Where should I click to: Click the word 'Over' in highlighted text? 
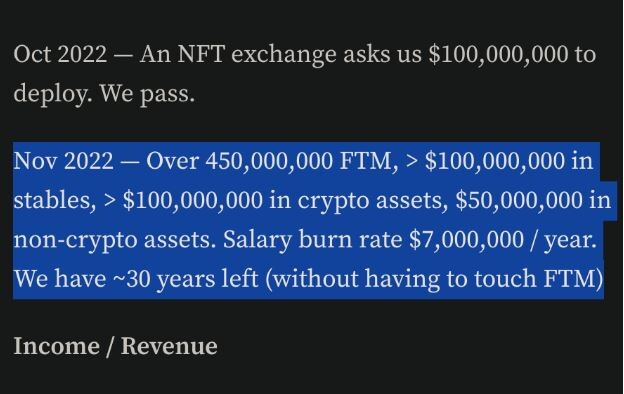pyautogui.click(x=172, y=161)
